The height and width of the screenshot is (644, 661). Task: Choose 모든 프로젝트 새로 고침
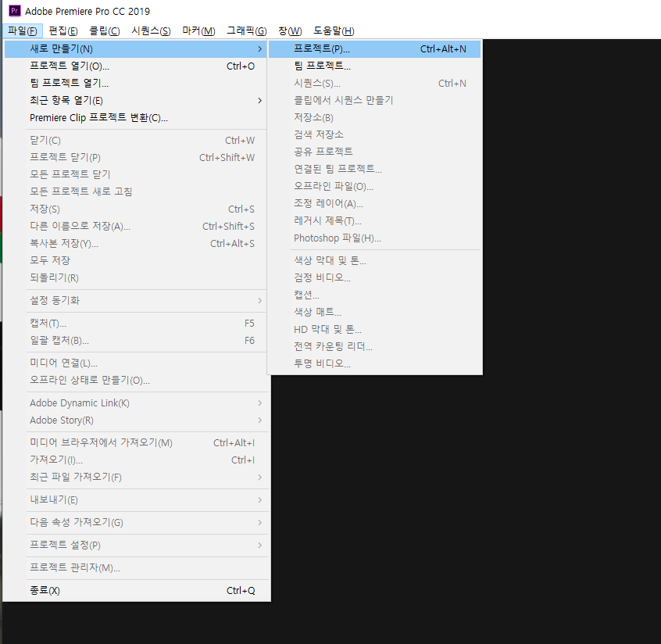click(x=135, y=192)
